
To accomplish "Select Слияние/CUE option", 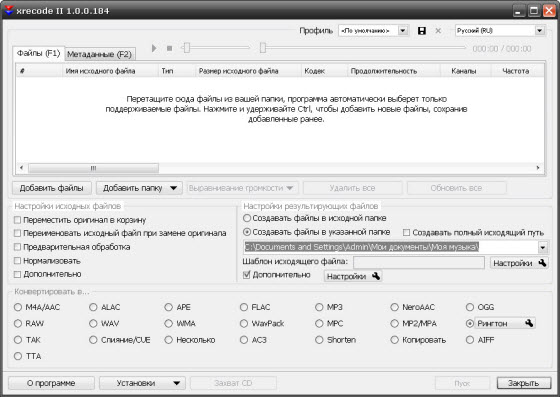I will [93, 340].
